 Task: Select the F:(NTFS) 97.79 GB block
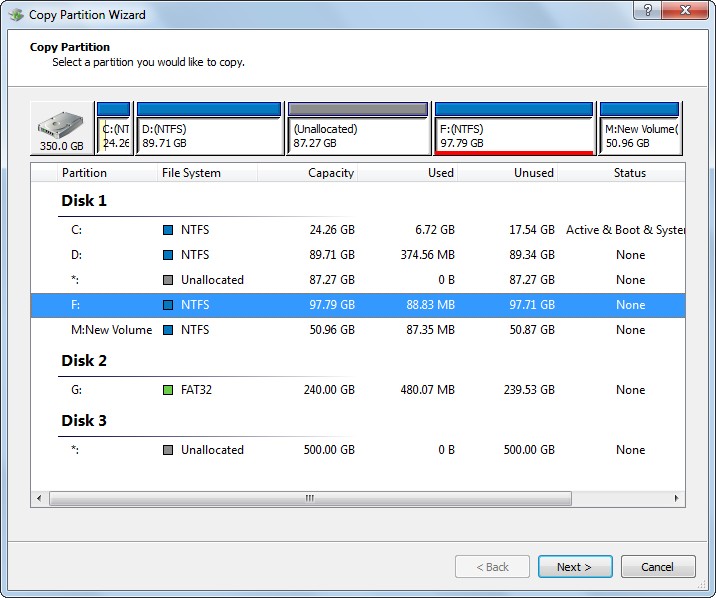(514, 128)
